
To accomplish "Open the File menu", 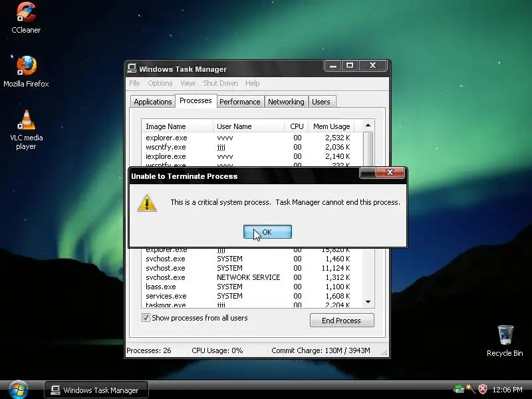I will click(x=134, y=83).
